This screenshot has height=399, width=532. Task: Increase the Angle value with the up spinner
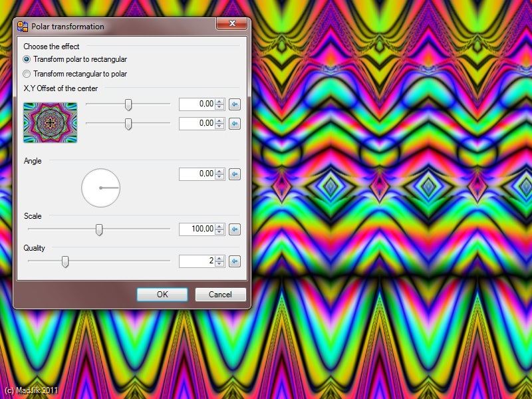[x=220, y=172]
